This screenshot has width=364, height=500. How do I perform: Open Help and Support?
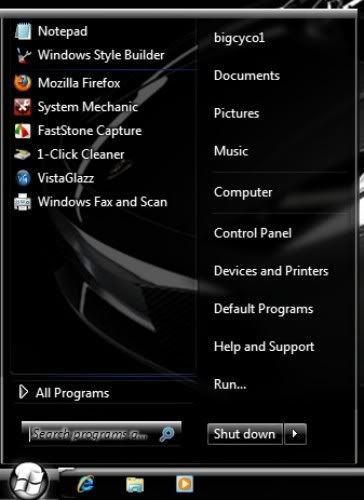pos(264,347)
